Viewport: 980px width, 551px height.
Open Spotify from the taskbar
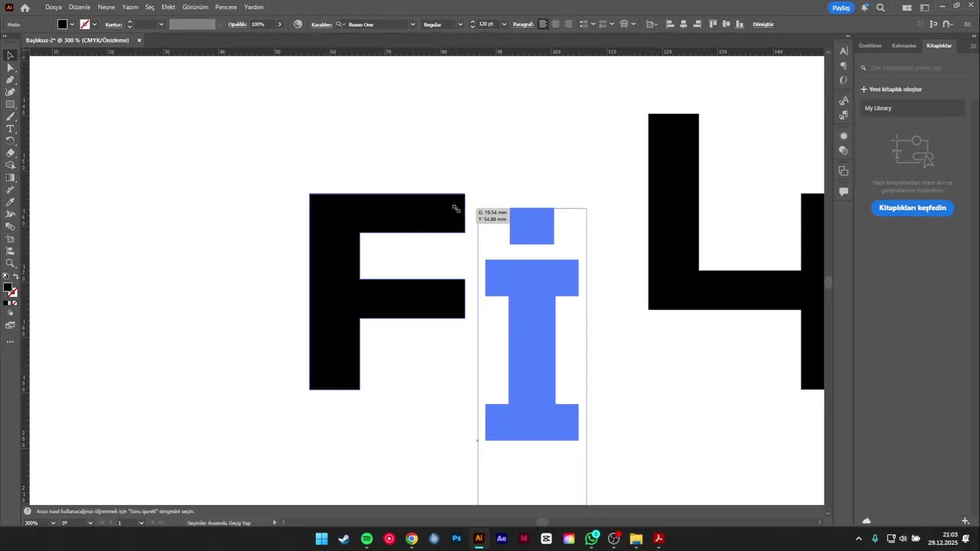[x=367, y=539]
